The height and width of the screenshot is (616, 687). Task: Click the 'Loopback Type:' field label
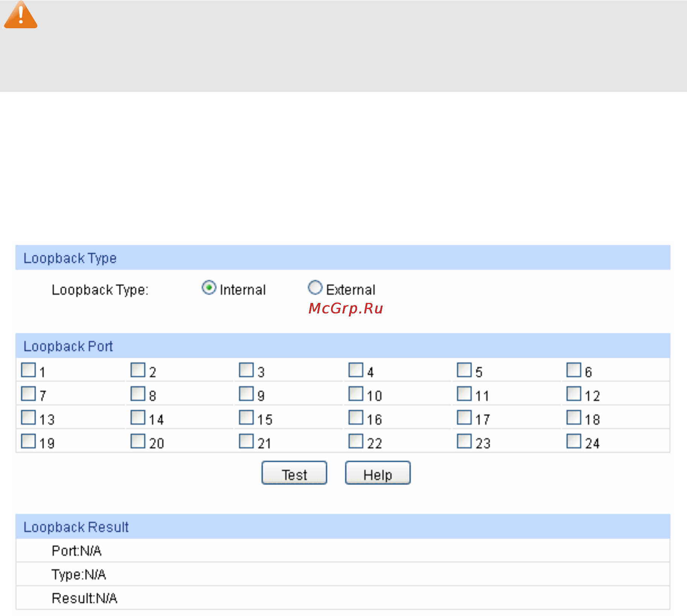point(100,290)
